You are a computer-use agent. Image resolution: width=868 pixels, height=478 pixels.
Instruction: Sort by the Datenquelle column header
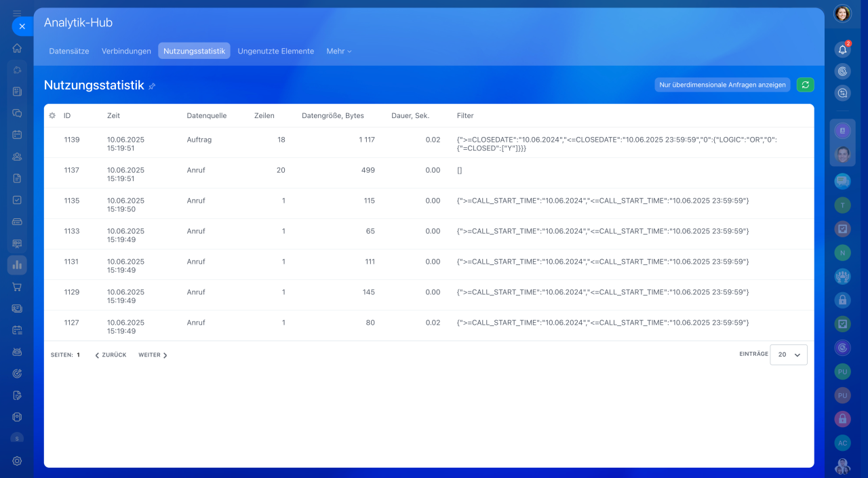207,116
